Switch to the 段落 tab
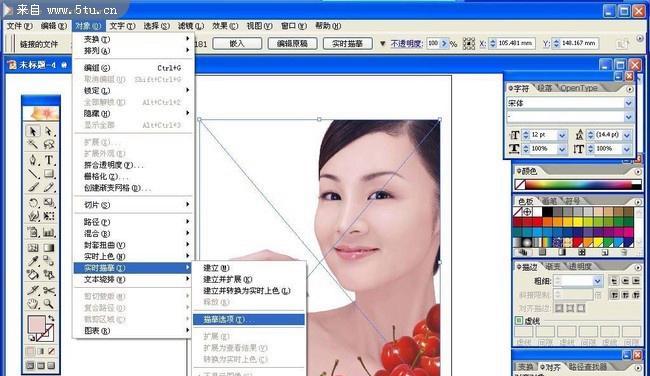Image resolution: width=650 pixels, height=376 pixels. pos(544,88)
